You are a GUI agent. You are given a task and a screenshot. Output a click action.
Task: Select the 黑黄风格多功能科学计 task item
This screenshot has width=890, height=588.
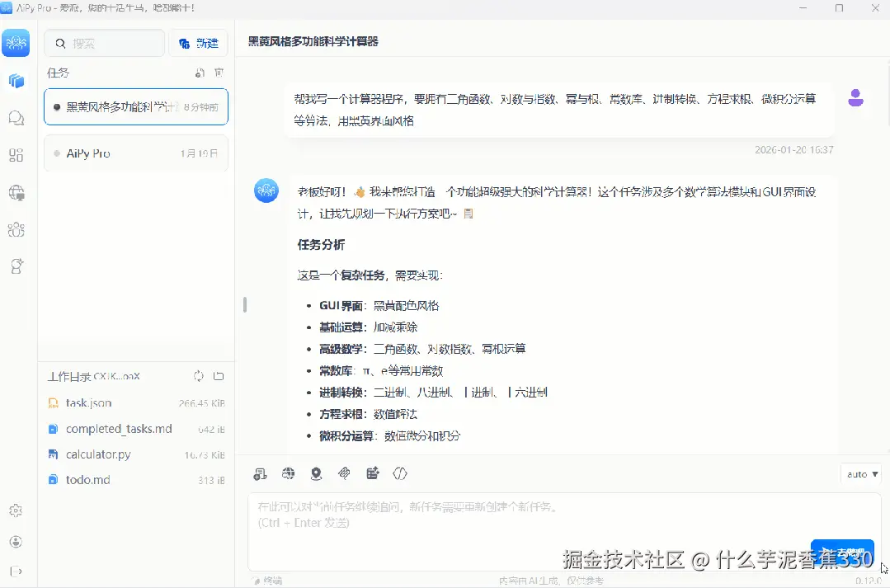tap(136, 106)
